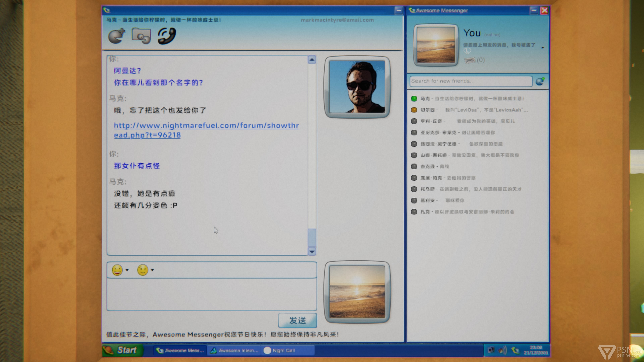Click the message 阿曼达?
The image size is (644, 362).
[127, 71]
